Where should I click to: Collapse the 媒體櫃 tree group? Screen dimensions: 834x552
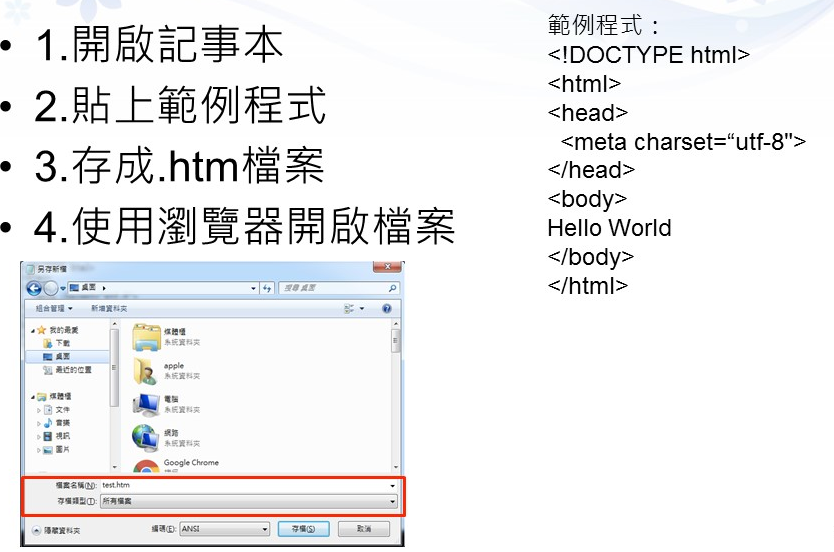click(x=32, y=397)
